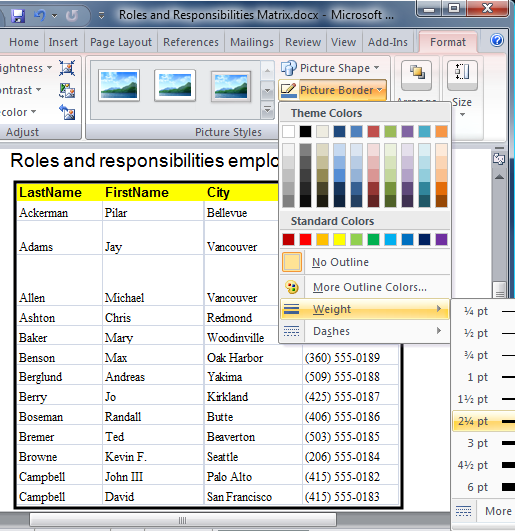Set border weight to ¼ pt
Screen dimensions: 515x531
point(484,311)
